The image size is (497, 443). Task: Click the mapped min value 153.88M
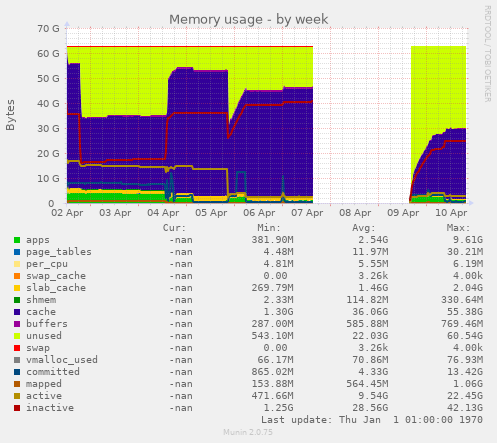(272, 384)
